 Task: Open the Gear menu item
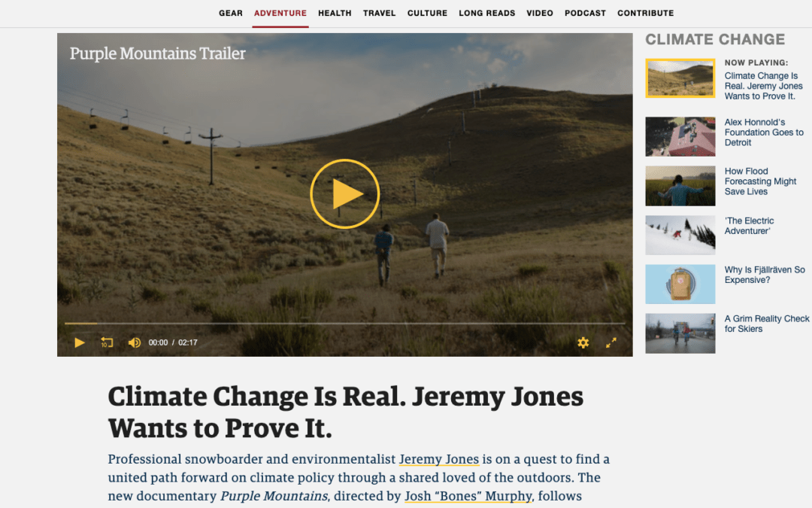231,13
